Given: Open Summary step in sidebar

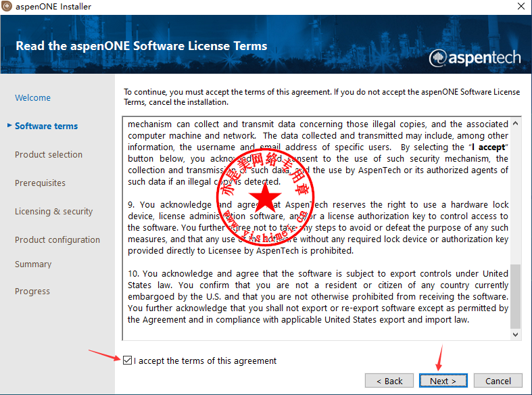Looking at the screenshot, I should pyautogui.click(x=33, y=264).
